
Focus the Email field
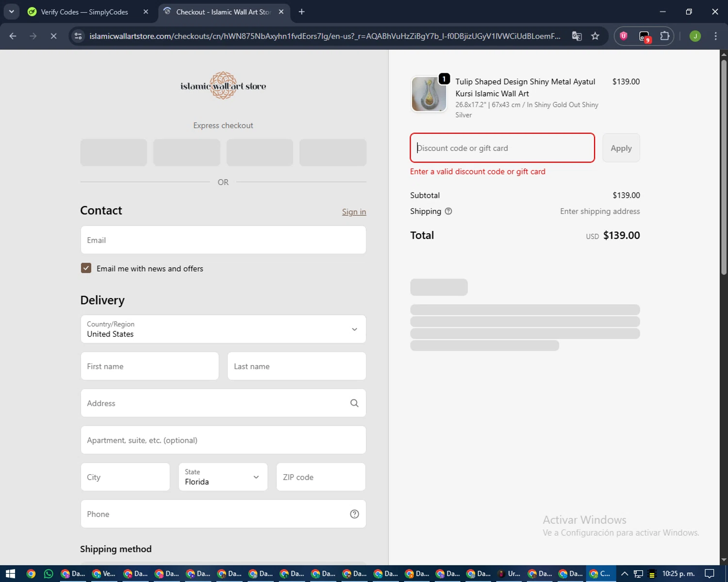pos(223,240)
